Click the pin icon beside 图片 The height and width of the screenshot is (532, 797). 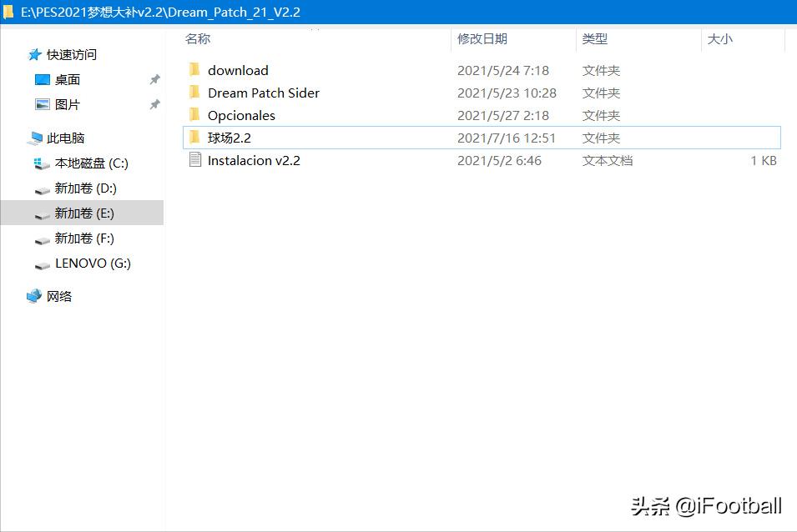(x=154, y=104)
